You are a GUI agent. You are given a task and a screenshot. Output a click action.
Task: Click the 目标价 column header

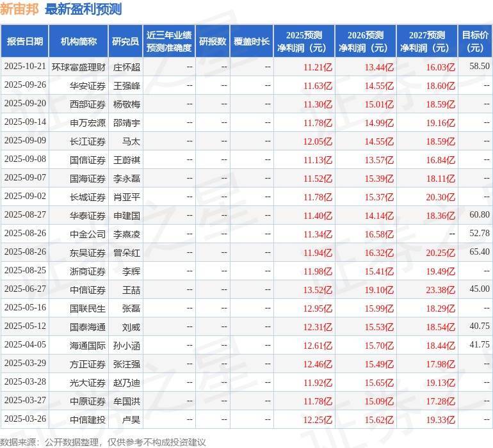[x=475, y=41]
